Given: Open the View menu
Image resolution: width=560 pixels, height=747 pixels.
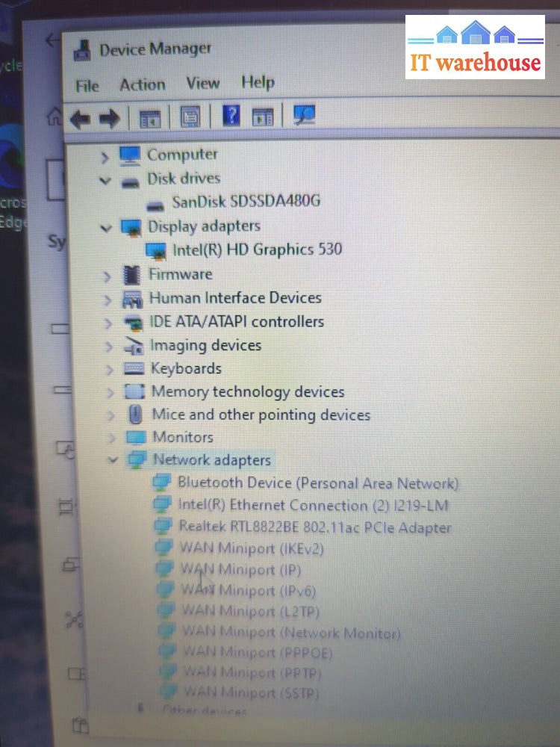Looking at the screenshot, I should coord(202,83).
